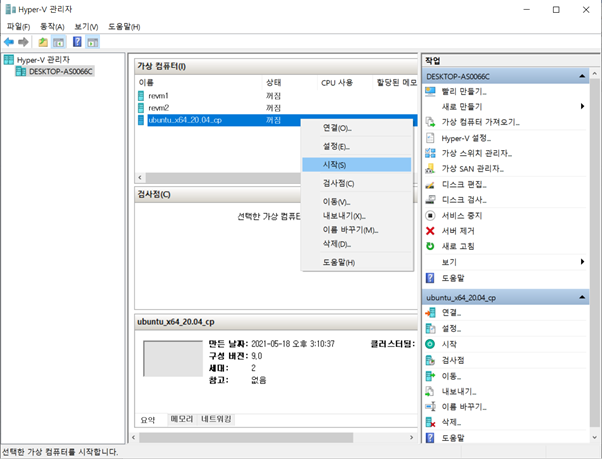Choose 내보내기(X) in the context menu

click(x=357, y=216)
